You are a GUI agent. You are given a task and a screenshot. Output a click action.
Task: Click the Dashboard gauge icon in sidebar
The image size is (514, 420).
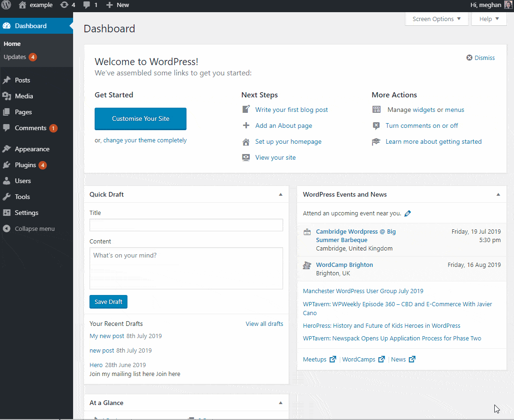(x=7, y=26)
